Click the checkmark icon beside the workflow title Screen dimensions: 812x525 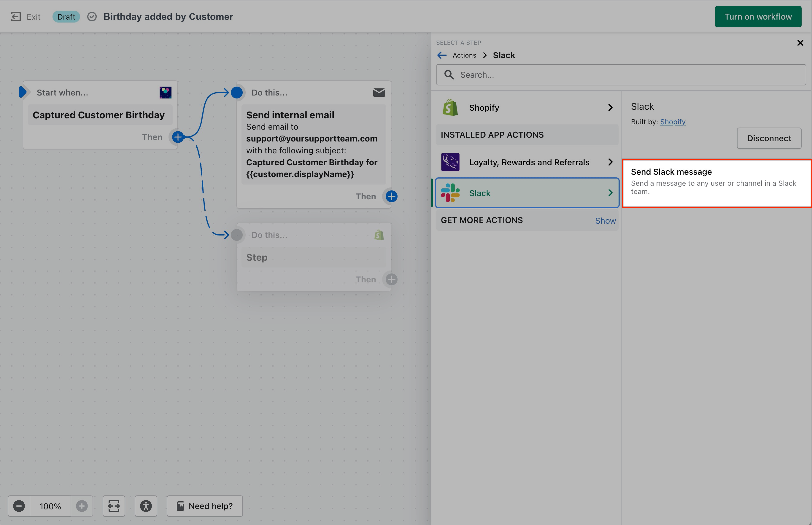[92, 17]
